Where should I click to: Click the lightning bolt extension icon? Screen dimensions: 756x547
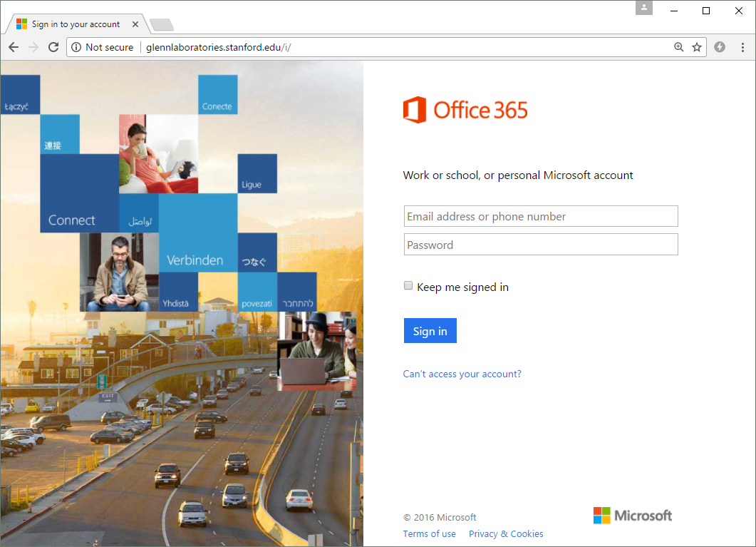(720, 47)
